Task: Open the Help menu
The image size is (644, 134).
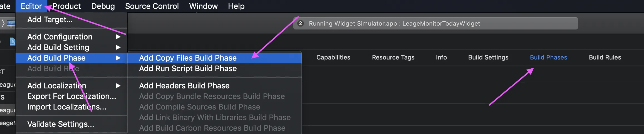Action: tap(236, 6)
